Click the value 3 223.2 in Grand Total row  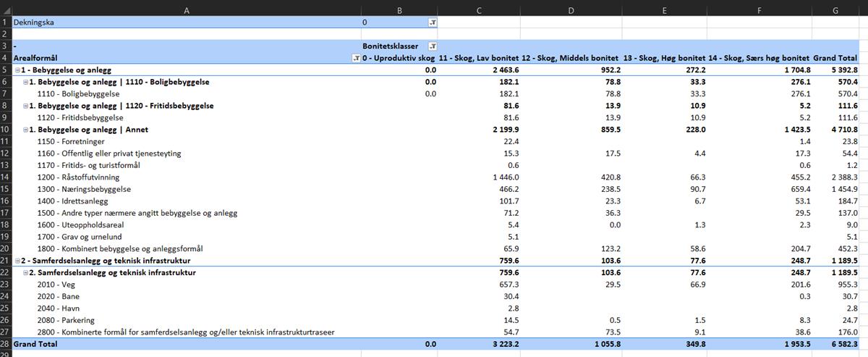505,344
